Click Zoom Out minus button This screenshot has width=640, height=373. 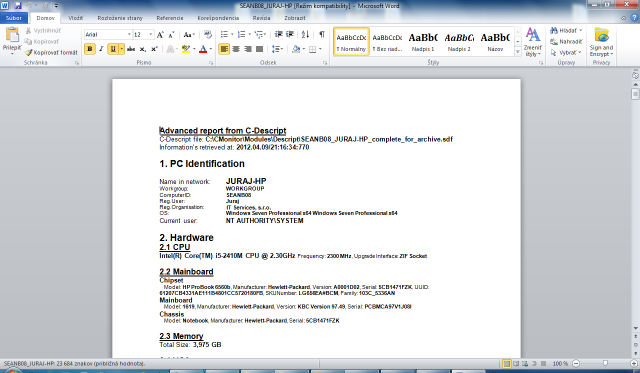[x=576, y=363]
